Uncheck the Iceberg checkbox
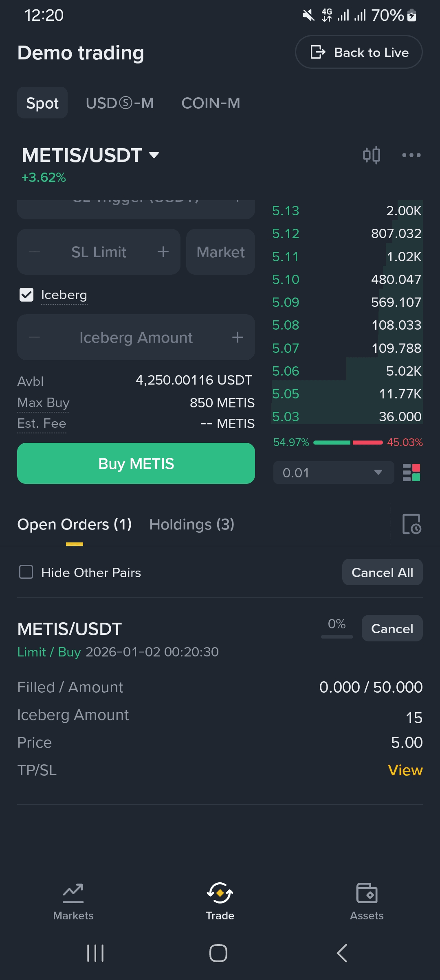Viewport: 440px width, 980px height. point(26,295)
